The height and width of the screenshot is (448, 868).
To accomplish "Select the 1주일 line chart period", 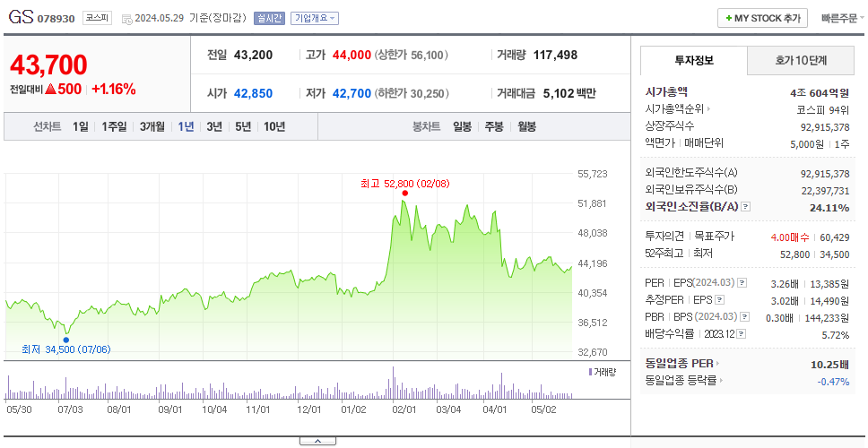I will (x=114, y=126).
